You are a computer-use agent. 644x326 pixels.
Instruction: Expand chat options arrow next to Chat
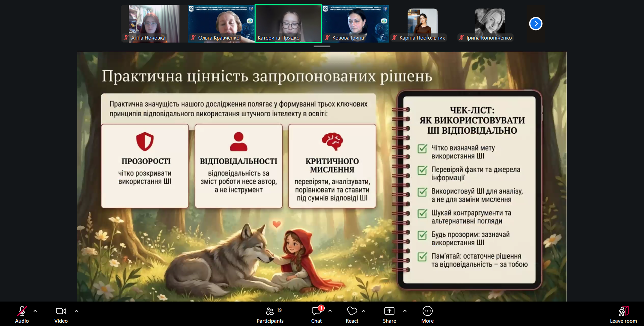pos(330,311)
